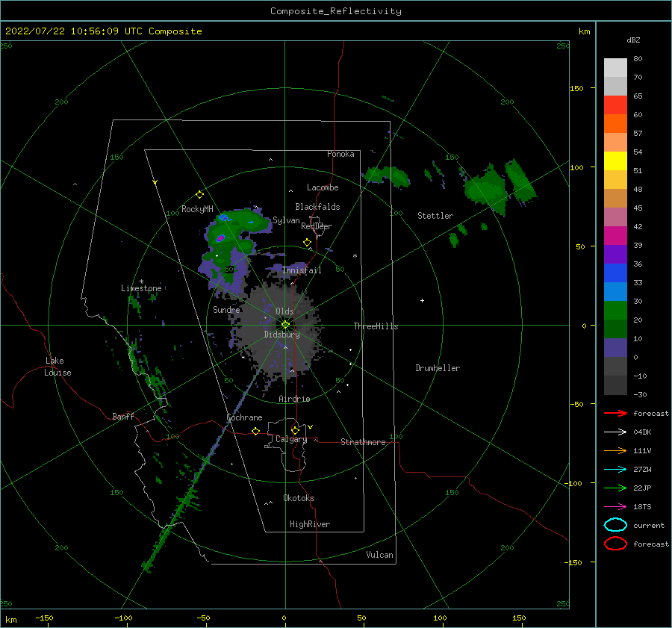
Task: Click the timestamp 2022/07/22 10:56:09 UTC Composite
Action: (104, 31)
